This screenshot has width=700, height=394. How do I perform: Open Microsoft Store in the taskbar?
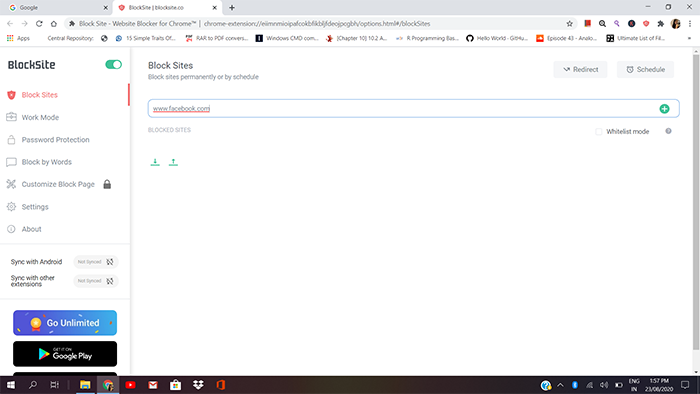tap(175, 385)
